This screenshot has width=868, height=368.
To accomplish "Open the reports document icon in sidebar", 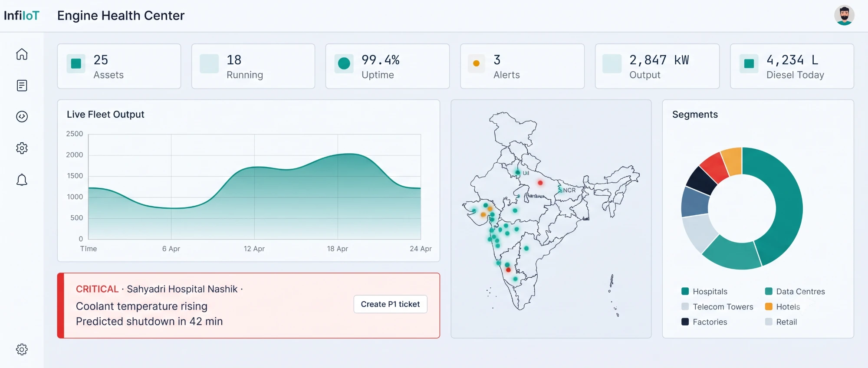I will click(x=22, y=85).
